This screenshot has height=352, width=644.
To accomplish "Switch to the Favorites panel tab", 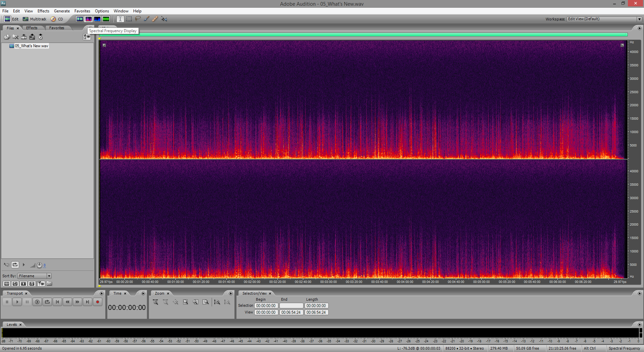I will pos(57,28).
